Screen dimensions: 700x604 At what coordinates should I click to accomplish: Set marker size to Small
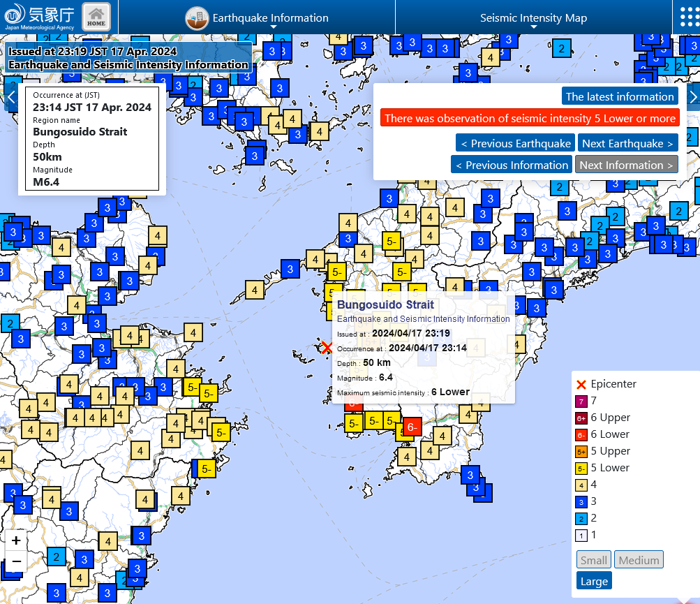594,560
